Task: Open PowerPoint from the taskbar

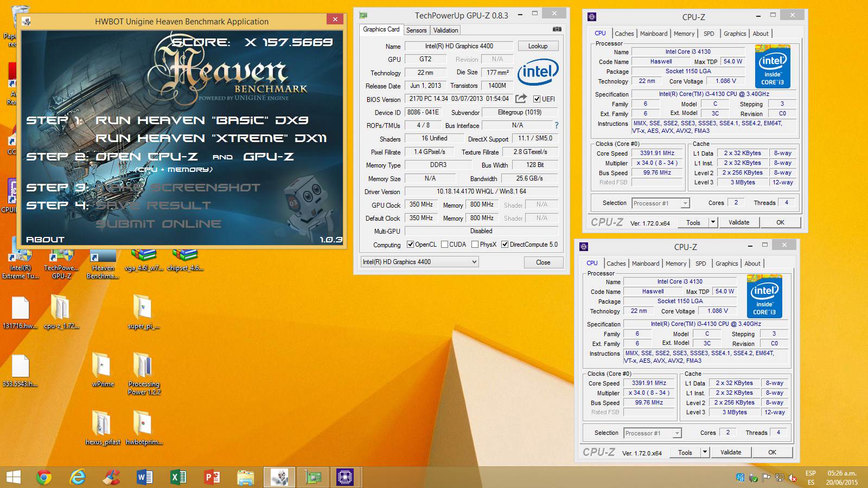Action: 212,477
